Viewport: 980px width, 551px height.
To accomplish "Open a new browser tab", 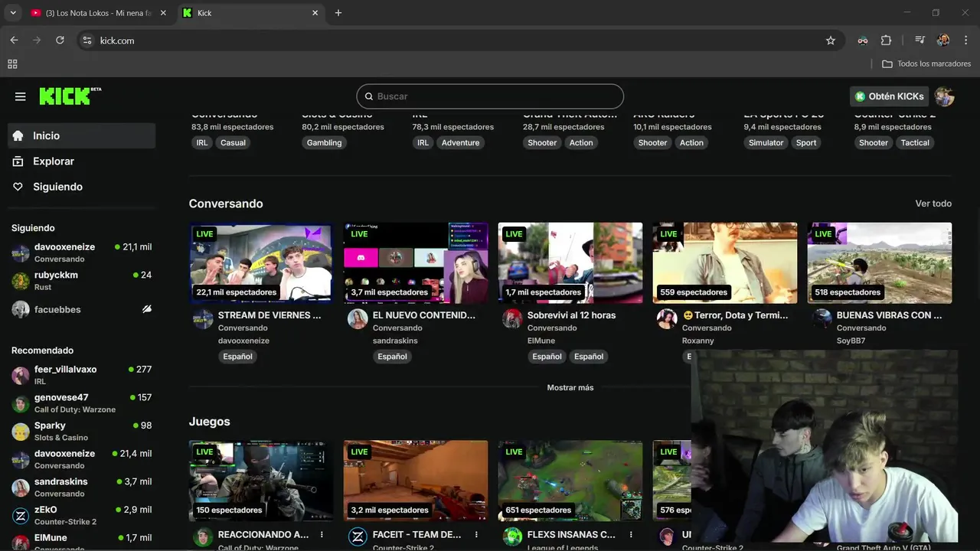I will click(338, 13).
